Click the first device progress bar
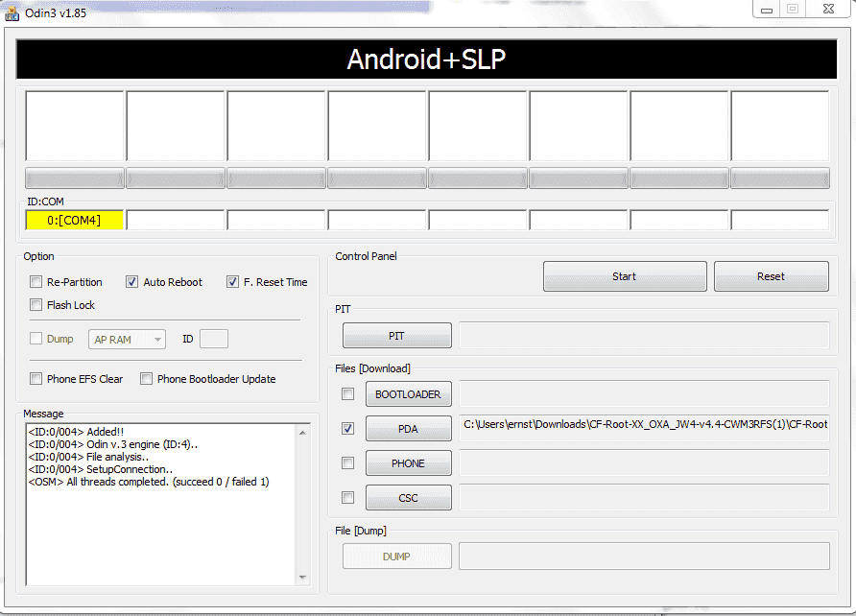The height and width of the screenshot is (616, 856). [75, 178]
